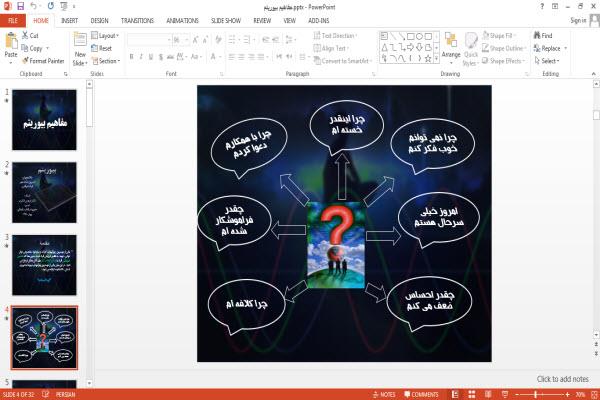Open the Layout dropdown
This screenshot has height=400, width=600.
[105, 36]
